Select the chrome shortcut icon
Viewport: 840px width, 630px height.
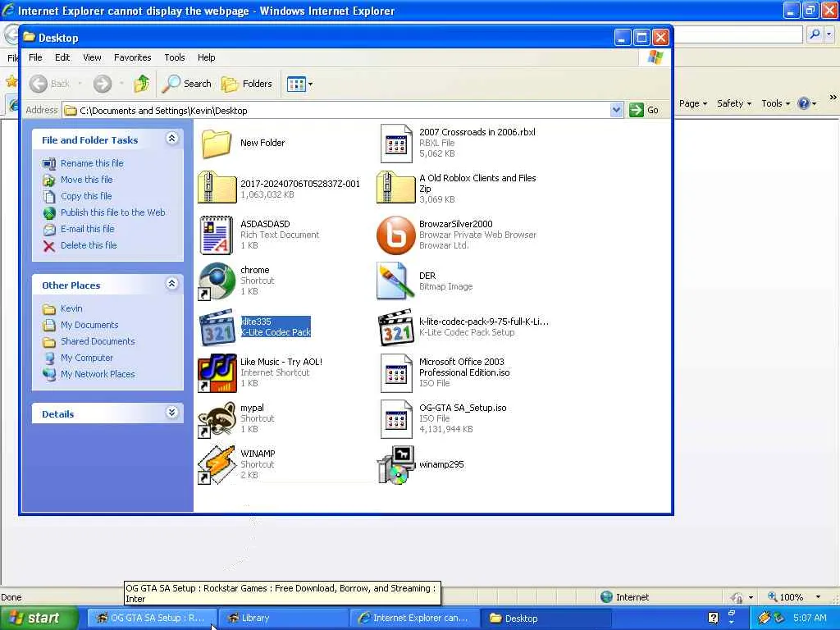click(217, 281)
